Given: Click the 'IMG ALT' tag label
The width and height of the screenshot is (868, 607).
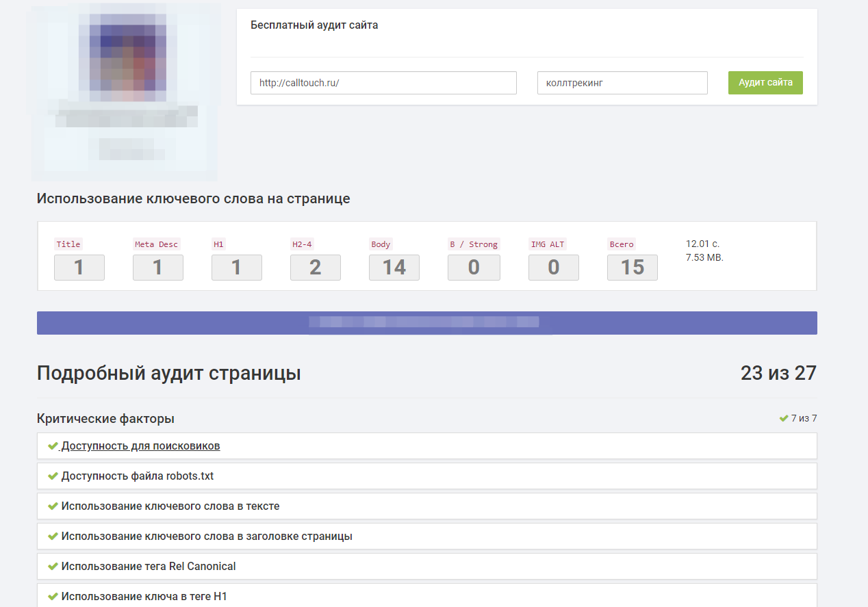Looking at the screenshot, I should pyautogui.click(x=548, y=244).
